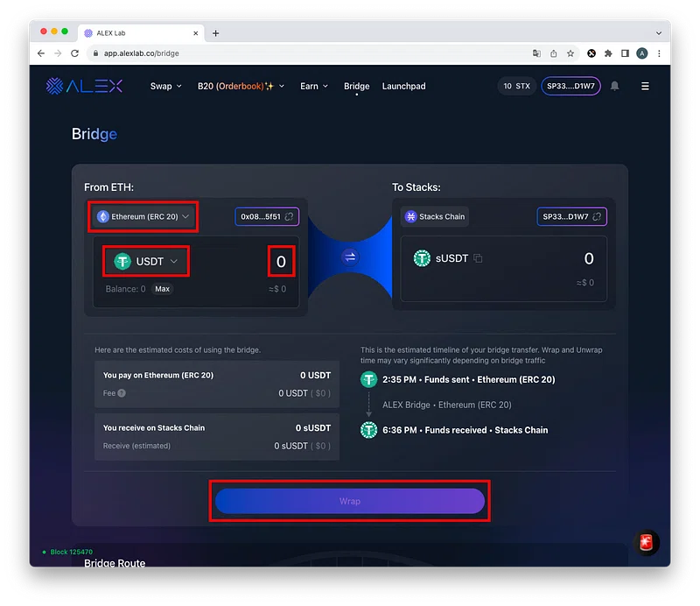The width and height of the screenshot is (700, 606).
Task: Open the USDT token dropdown
Action: click(x=146, y=261)
